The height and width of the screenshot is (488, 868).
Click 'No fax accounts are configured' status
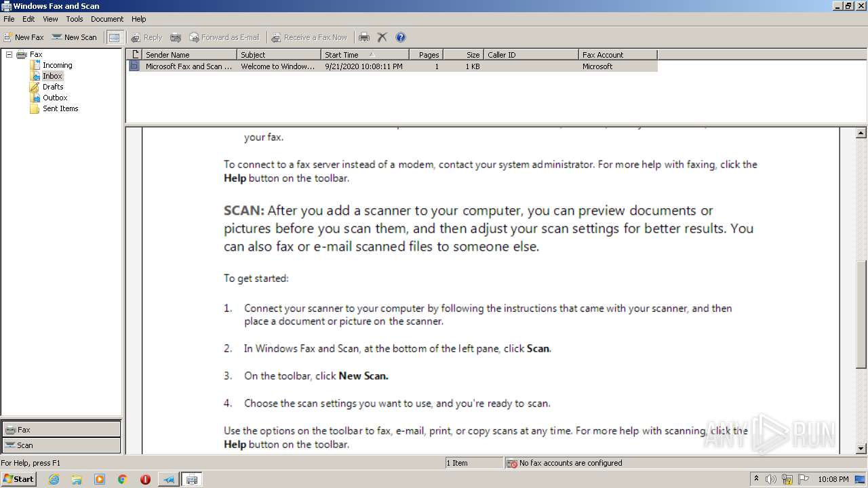click(570, 463)
